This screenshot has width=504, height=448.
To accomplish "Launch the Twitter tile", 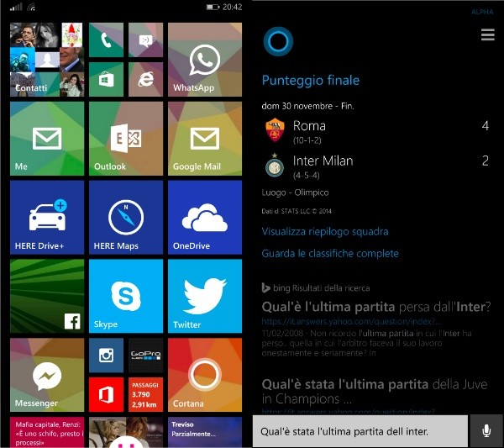I will [x=205, y=296].
